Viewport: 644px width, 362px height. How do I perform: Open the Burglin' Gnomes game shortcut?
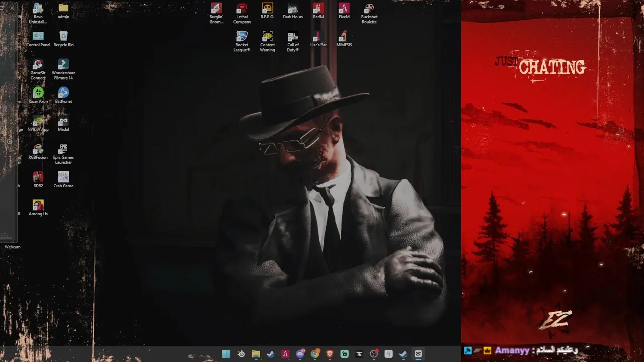216,13
